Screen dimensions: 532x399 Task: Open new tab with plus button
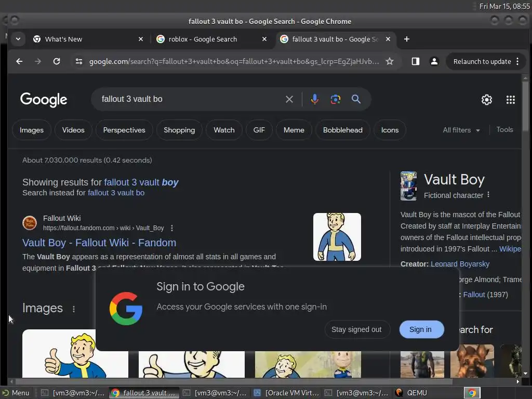tap(406, 39)
